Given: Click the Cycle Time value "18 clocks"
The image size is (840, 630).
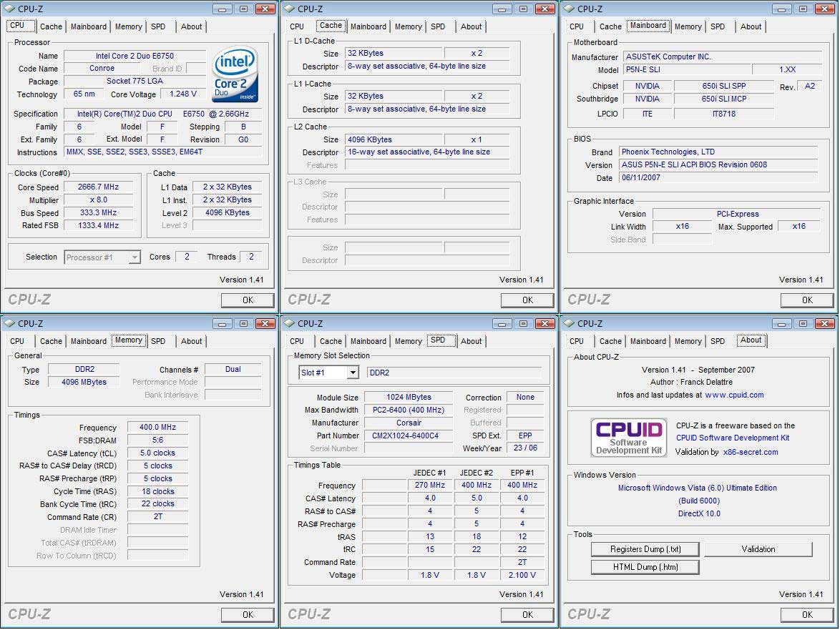Looking at the screenshot, I should [x=157, y=492].
